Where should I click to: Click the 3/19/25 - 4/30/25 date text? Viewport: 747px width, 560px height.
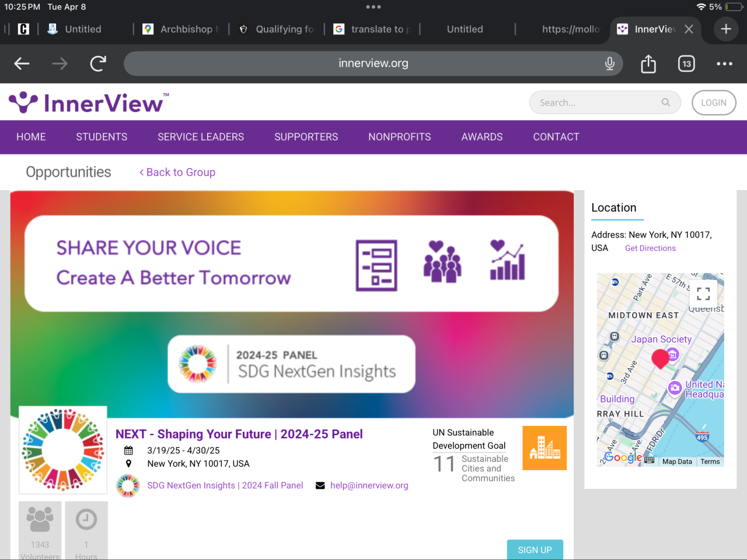click(183, 450)
